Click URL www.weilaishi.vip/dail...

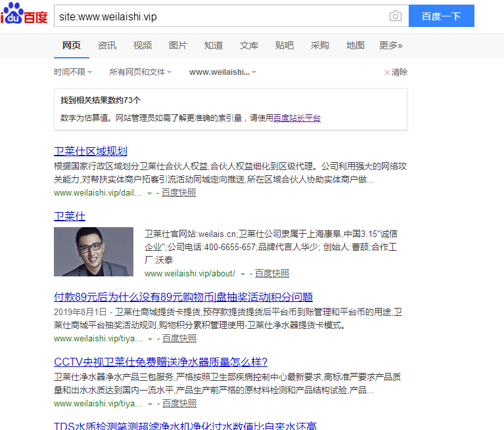click(x=98, y=193)
